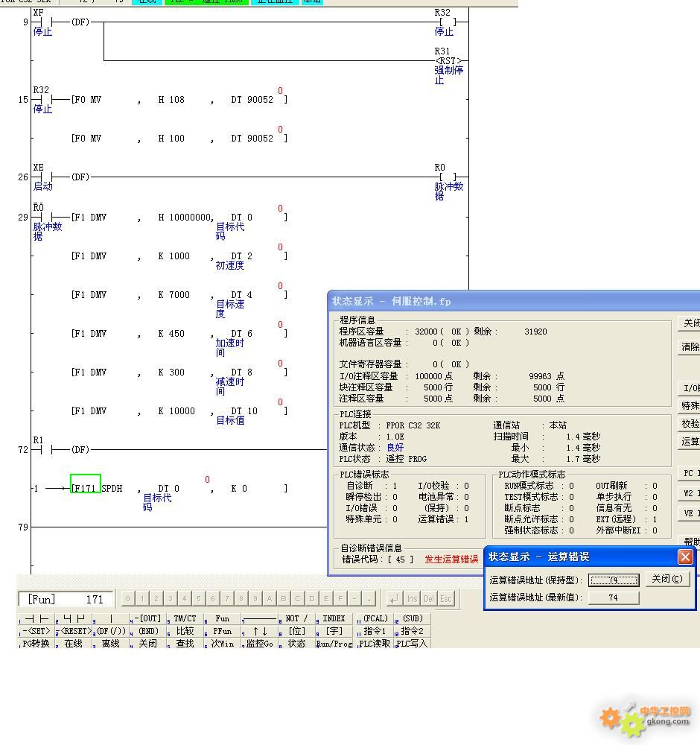The height and width of the screenshot is (745, 700).
Task: Toggle PLC mode with Run/Prog key
Action: point(334,644)
